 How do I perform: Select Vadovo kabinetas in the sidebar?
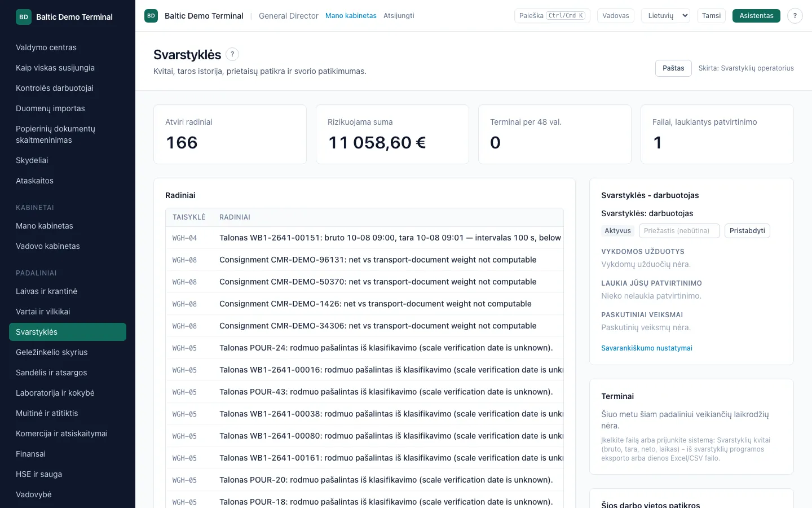click(68, 246)
